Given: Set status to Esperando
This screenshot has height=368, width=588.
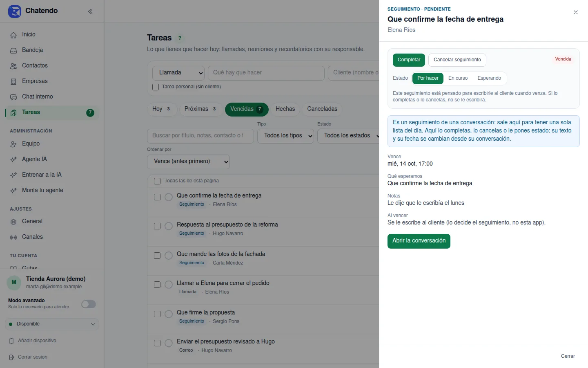Looking at the screenshot, I should pos(489,78).
